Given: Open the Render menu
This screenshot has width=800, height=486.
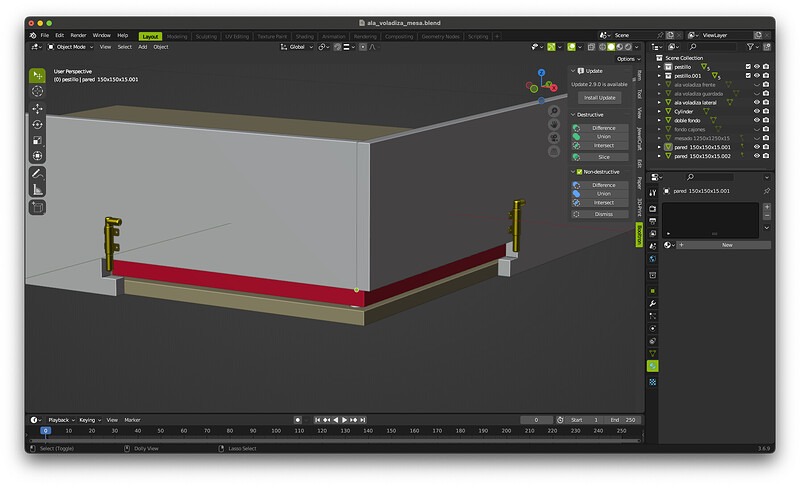Looking at the screenshot, I should (x=79, y=36).
